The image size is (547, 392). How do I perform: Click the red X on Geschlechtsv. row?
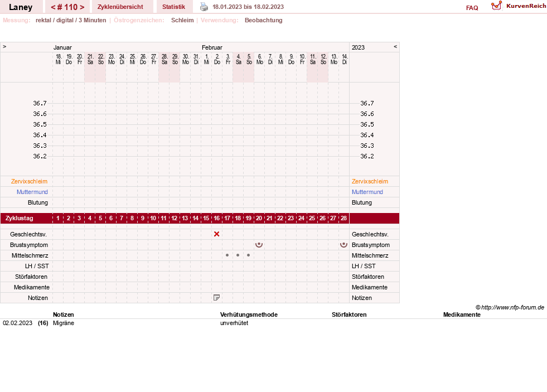pyautogui.click(x=217, y=234)
